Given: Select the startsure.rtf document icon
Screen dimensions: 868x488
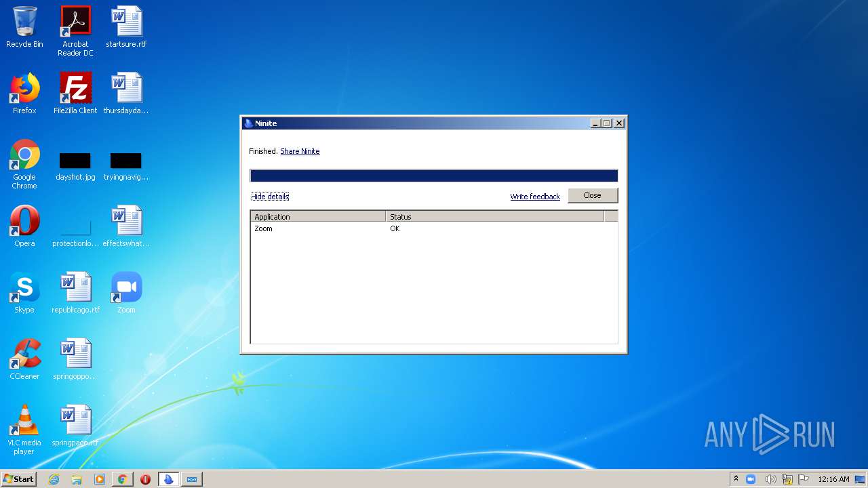Looking at the screenshot, I should pos(126,28).
